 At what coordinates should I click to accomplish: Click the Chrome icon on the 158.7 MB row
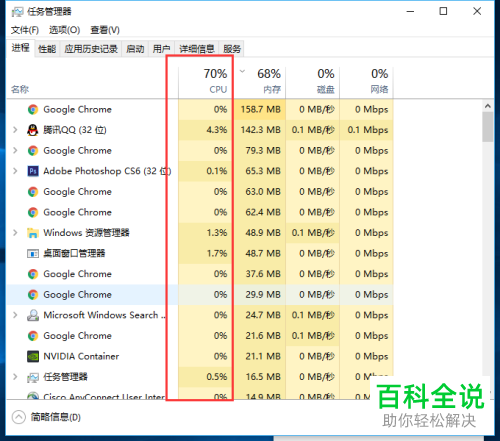[x=33, y=110]
